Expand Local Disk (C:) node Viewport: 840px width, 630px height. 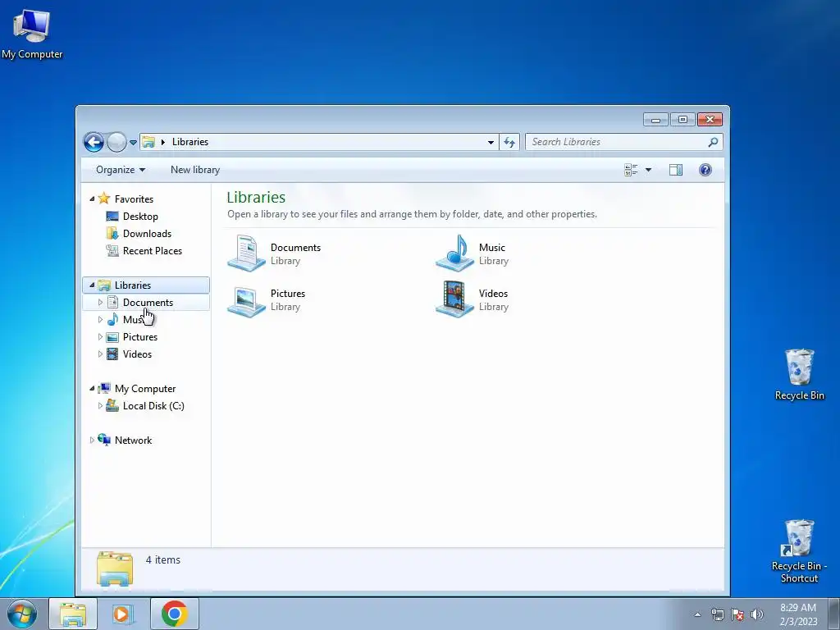[x=100, y=406]
